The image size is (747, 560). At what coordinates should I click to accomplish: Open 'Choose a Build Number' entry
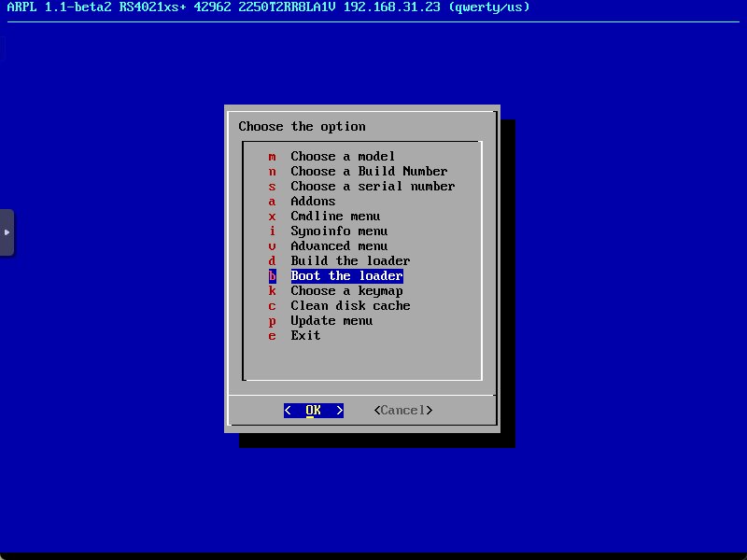[x=369, y=172]
